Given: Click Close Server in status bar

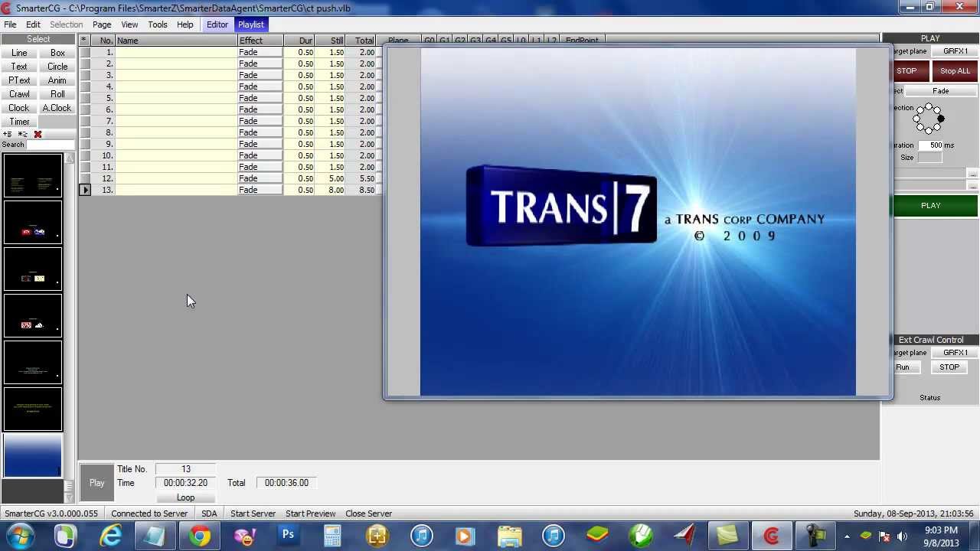Looking at the screenshot, I should point(368,514).
